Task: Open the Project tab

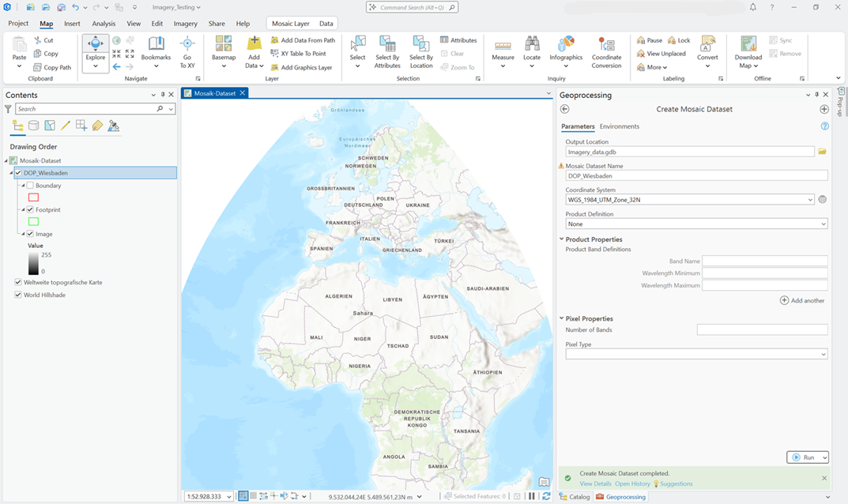Action: [x=18, y=23]
